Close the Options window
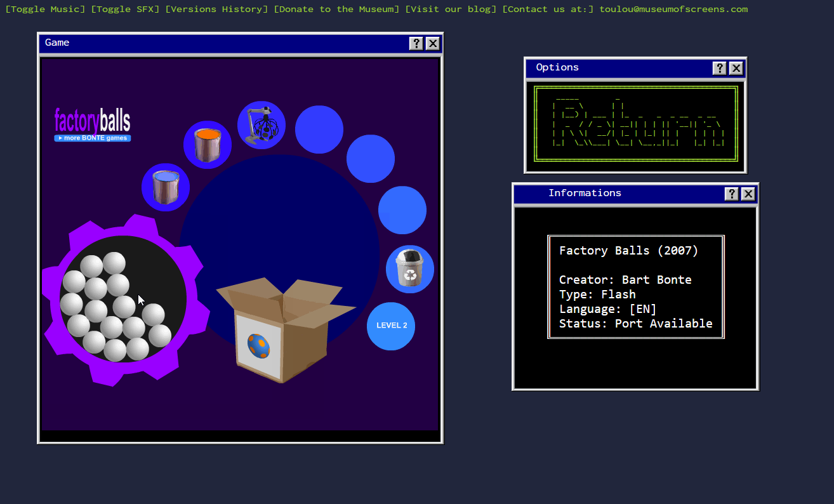Image resolution: width=834 pixels, height=504 pixels. [x=736, y=69]
